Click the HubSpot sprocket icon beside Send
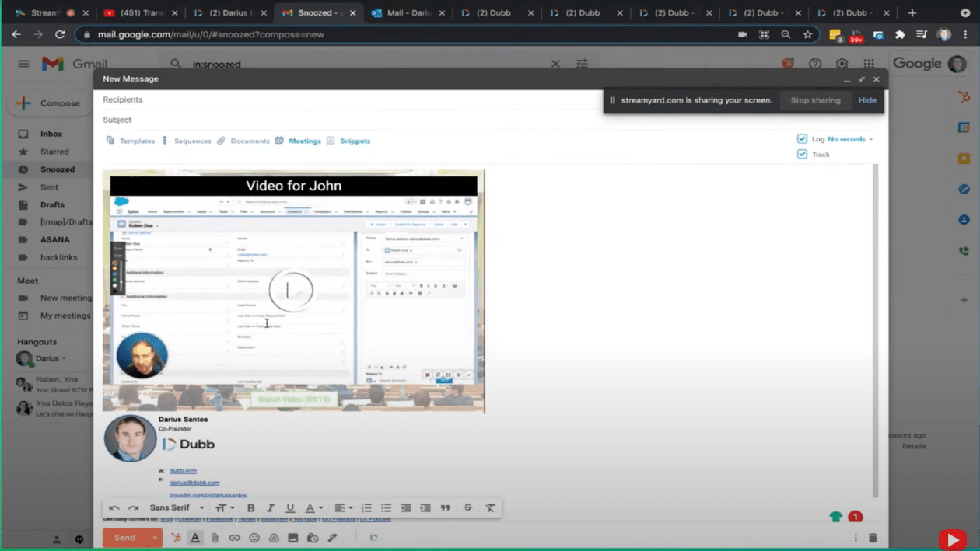Viewport: 980px width, 551px height. point(177,538)
